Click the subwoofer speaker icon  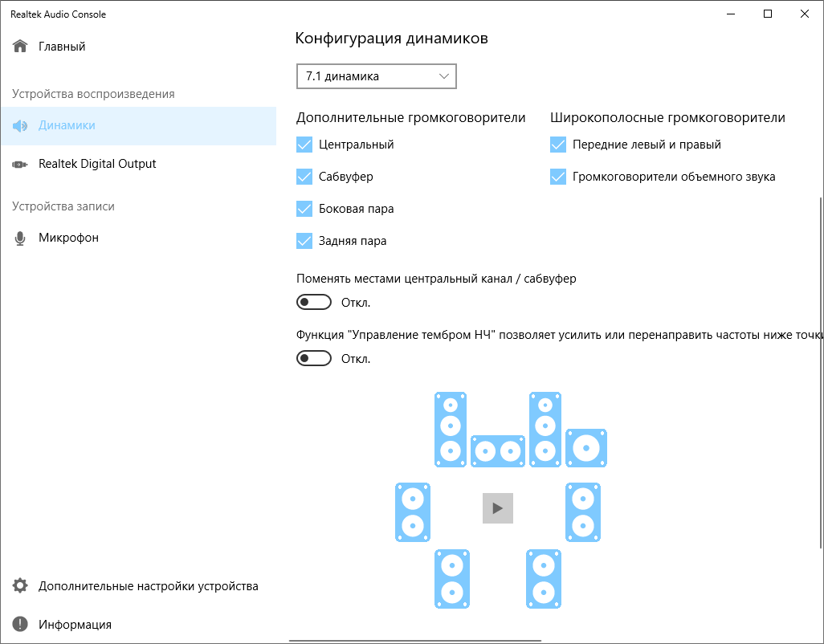click(586, 448)
